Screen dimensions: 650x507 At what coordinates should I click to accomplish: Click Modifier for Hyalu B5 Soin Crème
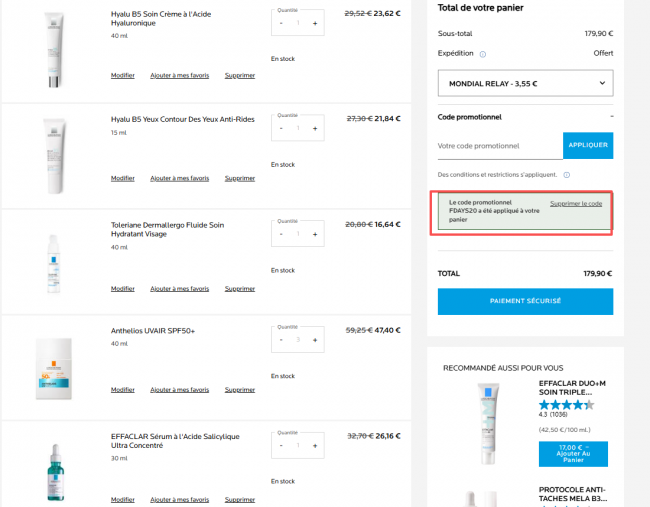point(123,75)
